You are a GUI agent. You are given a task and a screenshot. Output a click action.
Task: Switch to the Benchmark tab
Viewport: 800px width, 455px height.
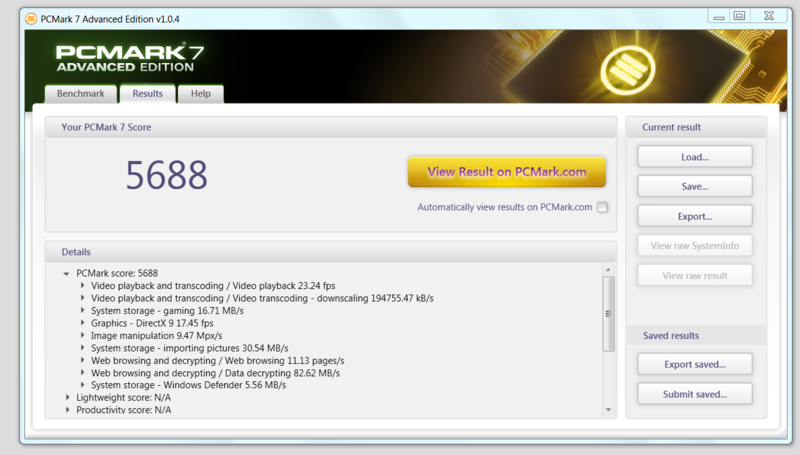coord(81,94)
